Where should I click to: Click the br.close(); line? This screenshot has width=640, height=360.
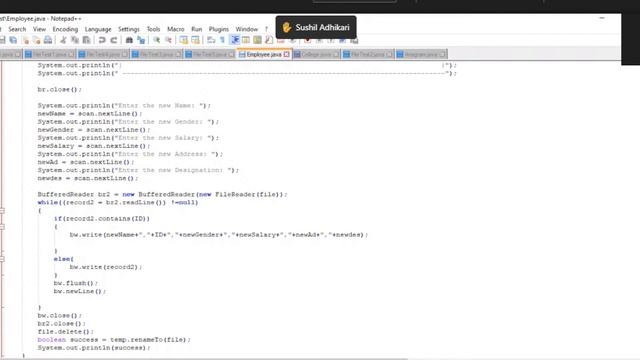click(x=60, y=89)
